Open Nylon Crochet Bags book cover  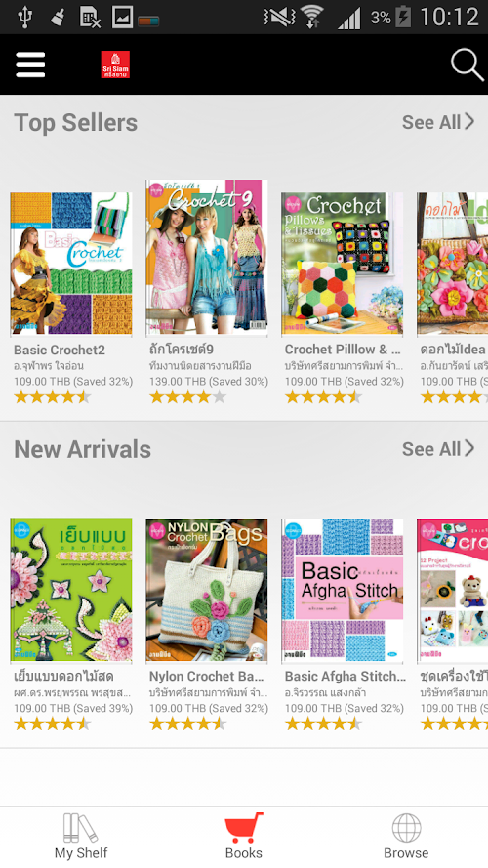coord(207,591)
